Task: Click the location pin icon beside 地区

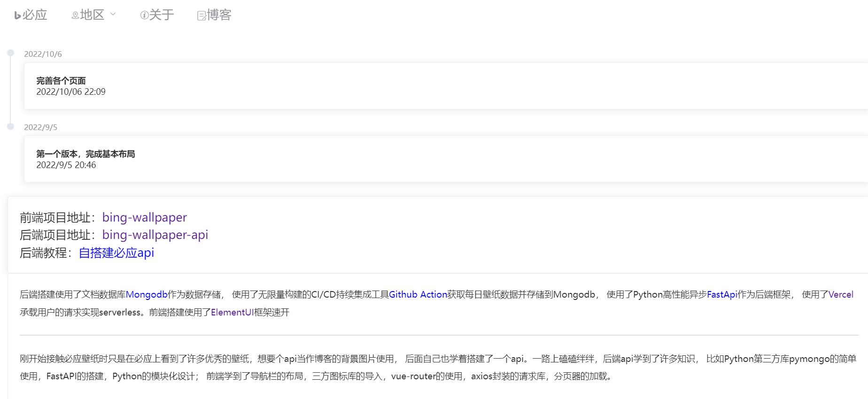Action: (75, 15)
